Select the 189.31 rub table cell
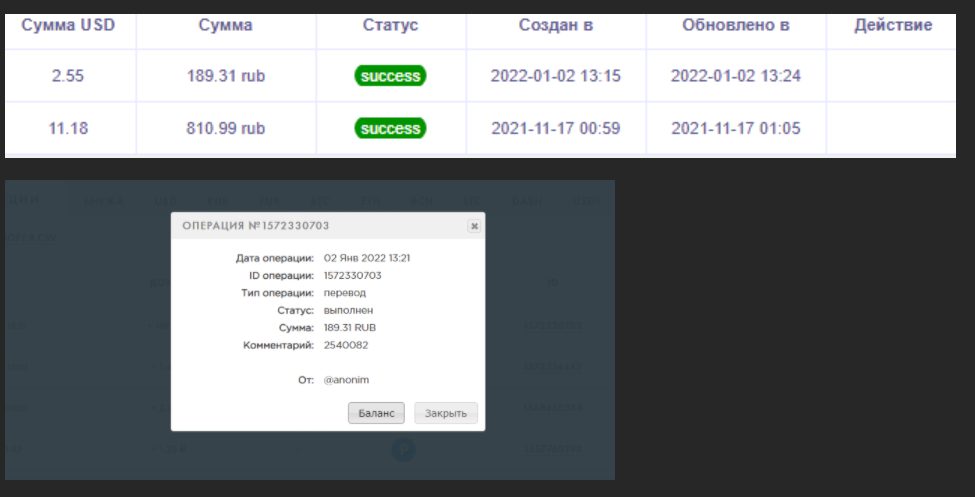 click(x=226, y=76)
